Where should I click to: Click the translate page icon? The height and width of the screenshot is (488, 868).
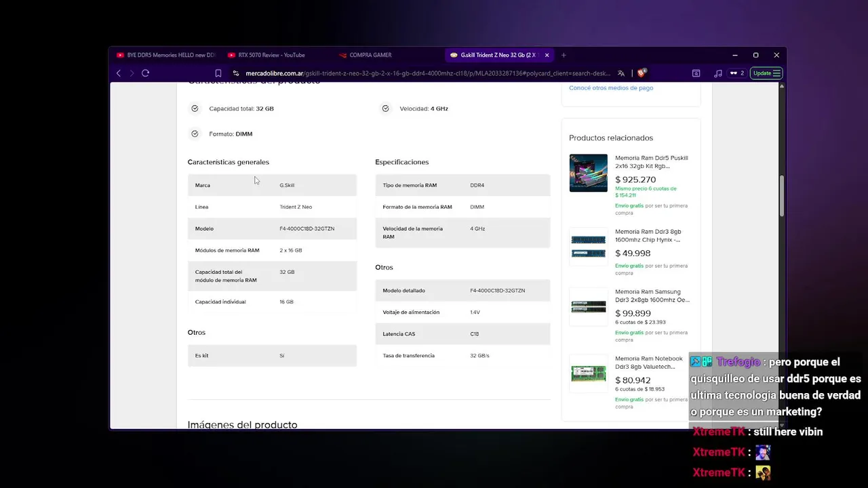pos(621,73)
